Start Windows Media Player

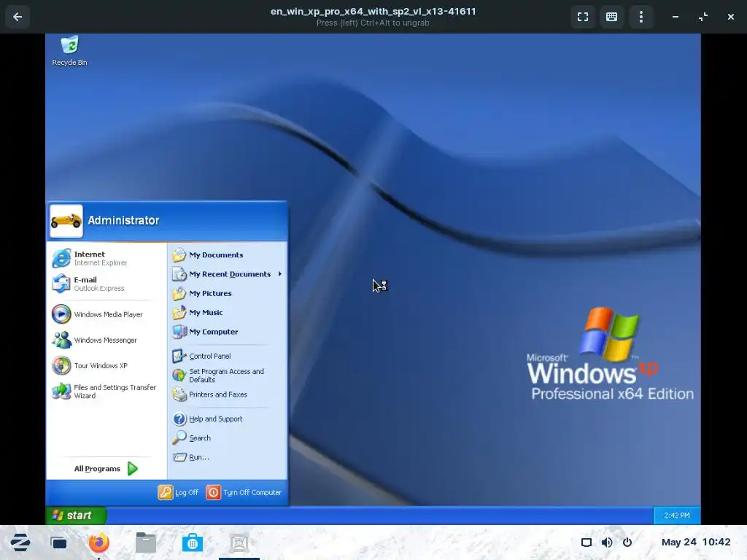tap(107, 314)
